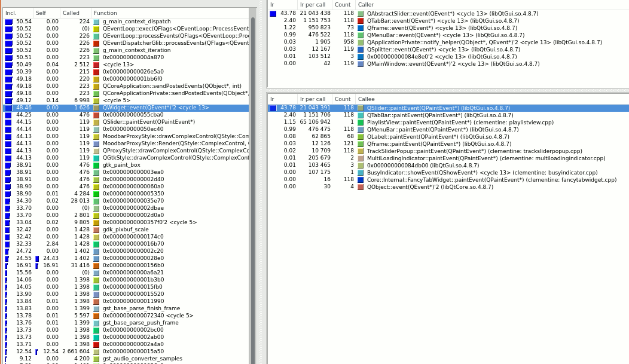The width and height of the screenshot is (629, 364).
Task: Click the icon beside QObject::event callee
Action: tap(361, 187)
